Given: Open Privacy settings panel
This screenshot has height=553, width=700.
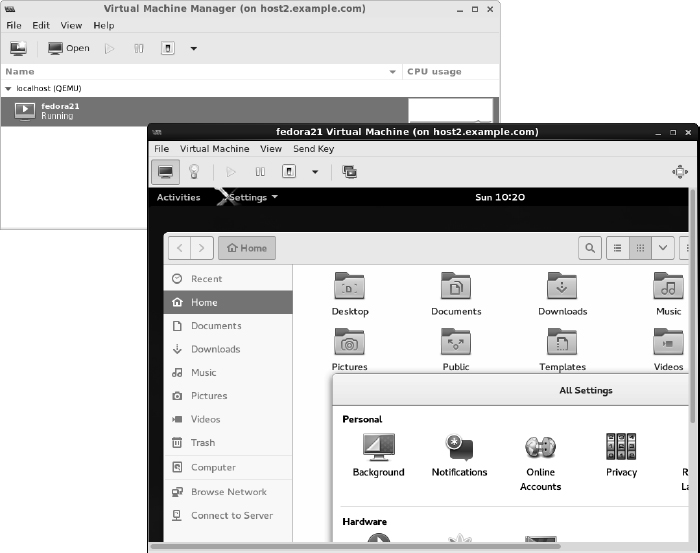Looking at the screenshot, I should (x=621, y=454).
